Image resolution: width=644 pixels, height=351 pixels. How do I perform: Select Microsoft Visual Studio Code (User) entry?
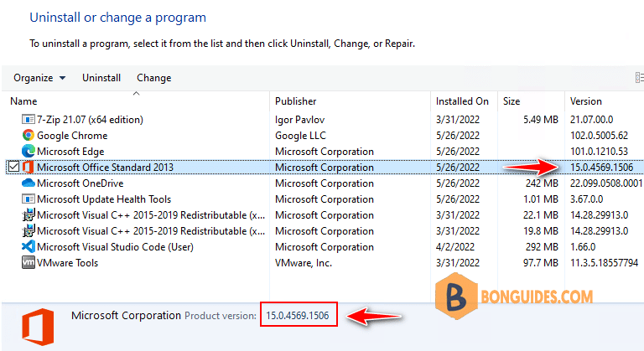115,247
